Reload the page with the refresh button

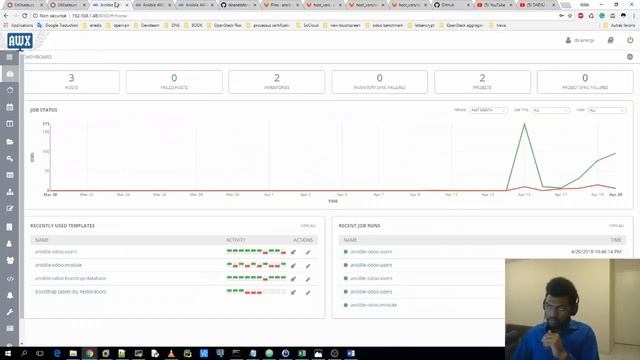tap(24, 16)
